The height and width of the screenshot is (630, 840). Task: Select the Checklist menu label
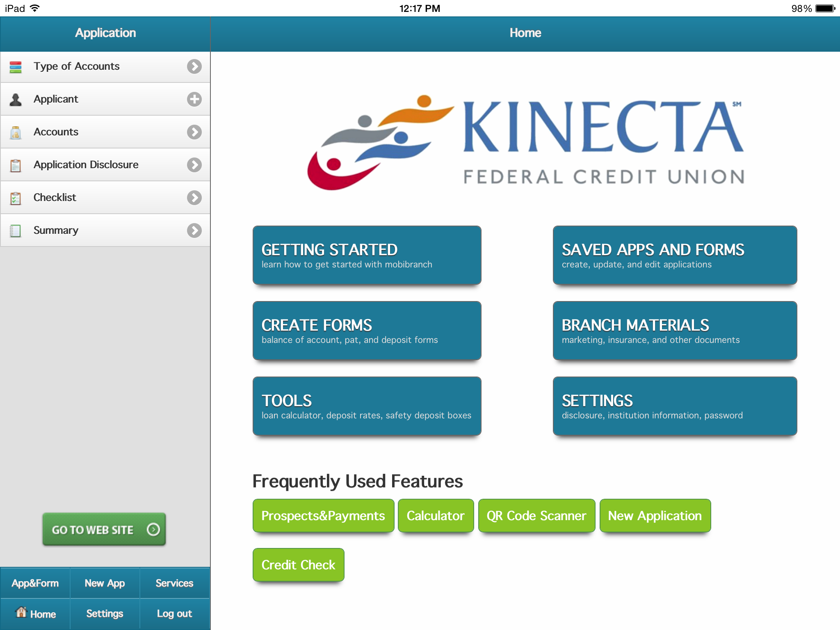[55, 198]
